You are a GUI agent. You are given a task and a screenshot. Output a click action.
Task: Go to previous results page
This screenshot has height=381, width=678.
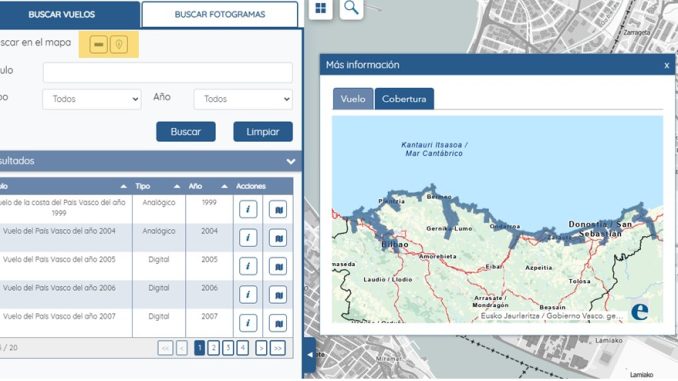pos(182,348)
